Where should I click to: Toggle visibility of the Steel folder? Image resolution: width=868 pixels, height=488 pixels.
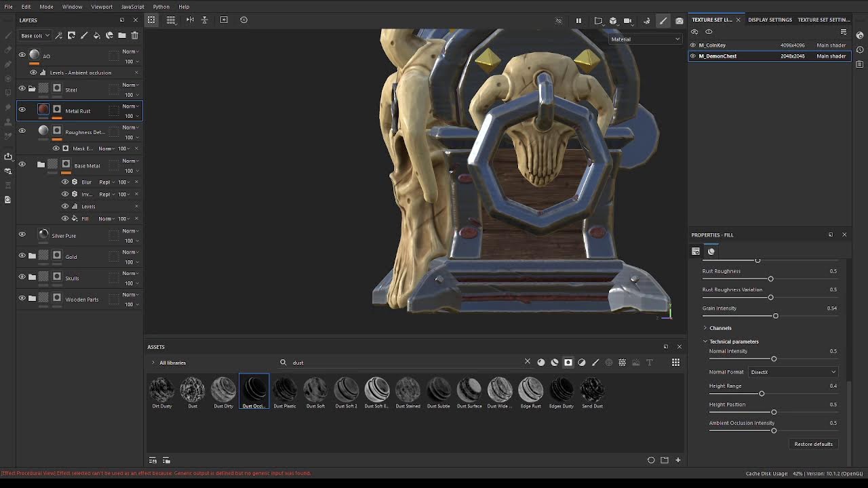(22, 88)
